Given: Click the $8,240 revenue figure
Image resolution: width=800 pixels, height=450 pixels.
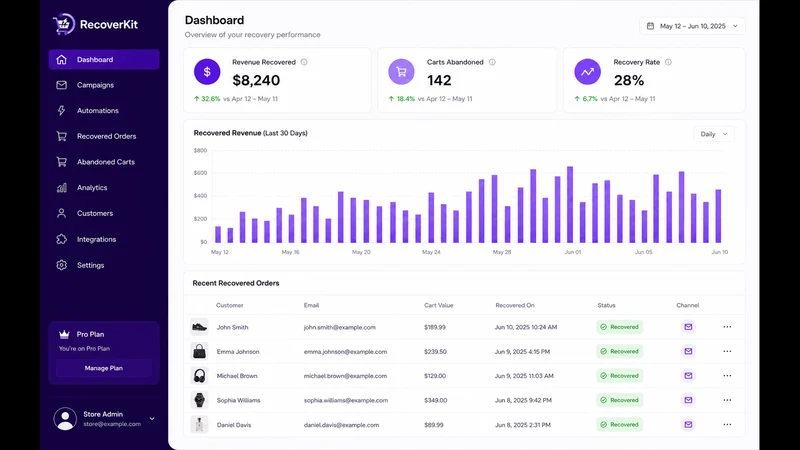Looking at the screenshot, I should pyautogui.click(x=256, y=80).
